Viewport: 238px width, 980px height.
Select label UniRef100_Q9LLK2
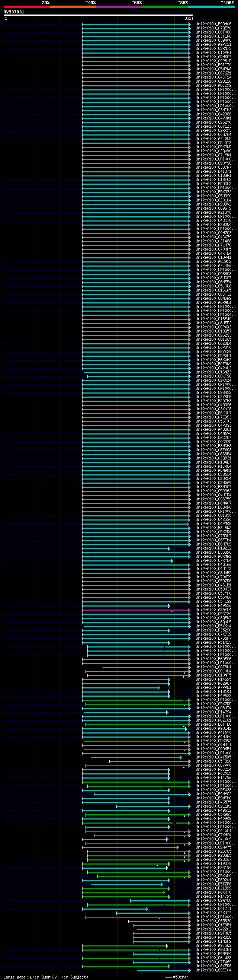[214, 806]
